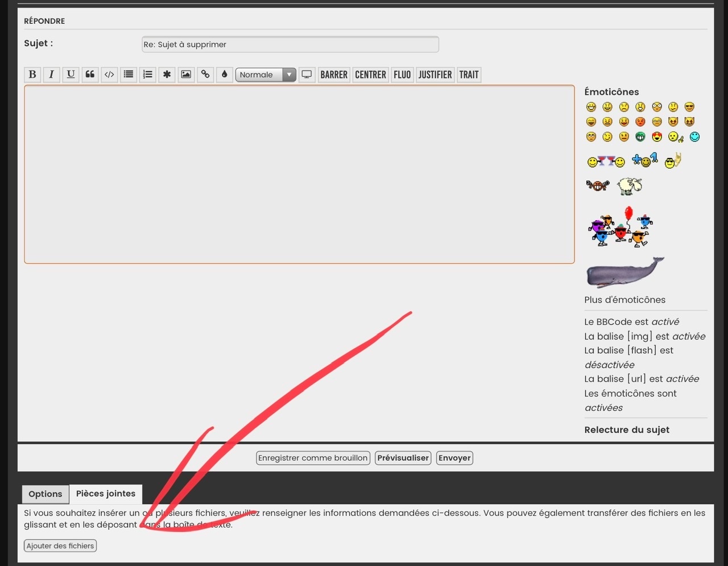Click the monitor screen toolbar icon
728x566 pixels.
point(307,75)
